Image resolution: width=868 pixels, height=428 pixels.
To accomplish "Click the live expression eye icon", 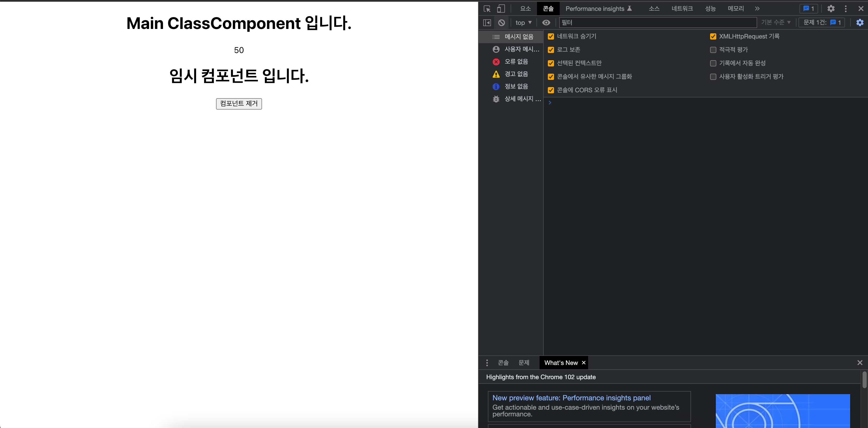I will 546,22.
